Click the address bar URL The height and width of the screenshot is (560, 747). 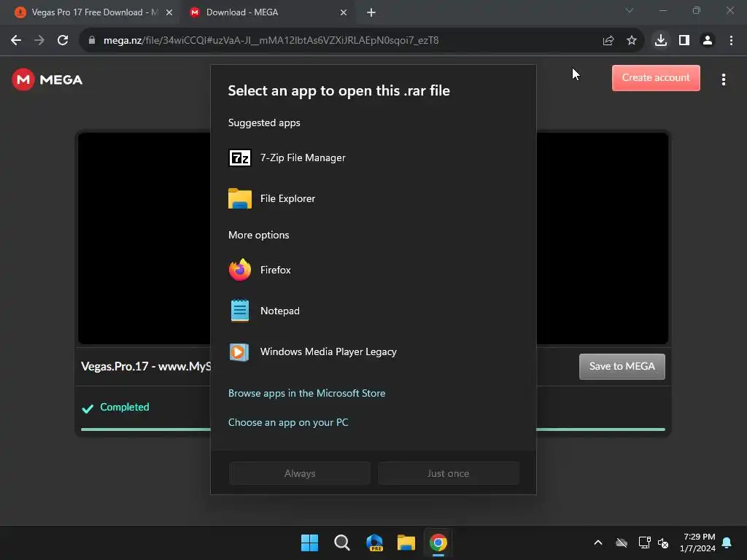271,41
